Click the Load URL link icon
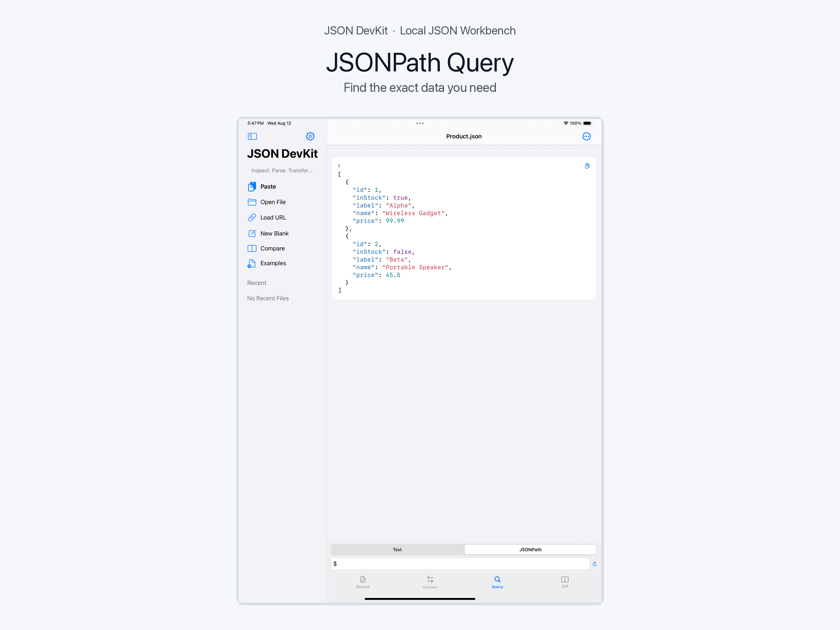 click(252, 218)
